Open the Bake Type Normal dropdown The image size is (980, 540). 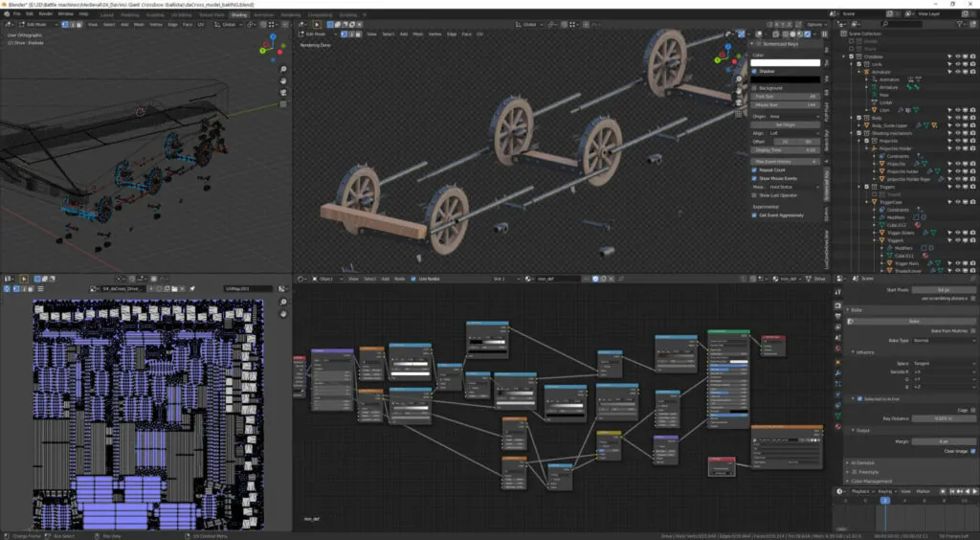(x=944, y=341)
